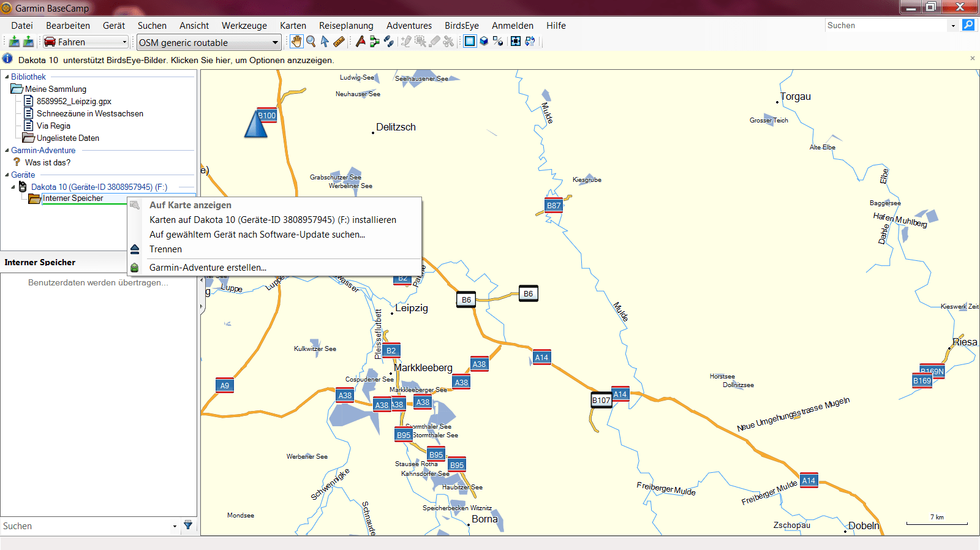Click the bottom Suchen filter field
Image resolution: width=980 pixels, height=550 pixels.
(x=86, y=526)
